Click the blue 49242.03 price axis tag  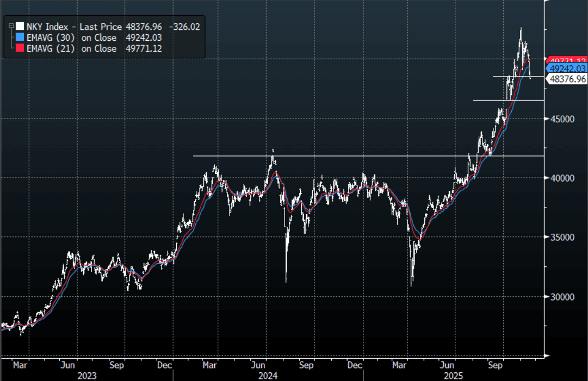point(567,68)
